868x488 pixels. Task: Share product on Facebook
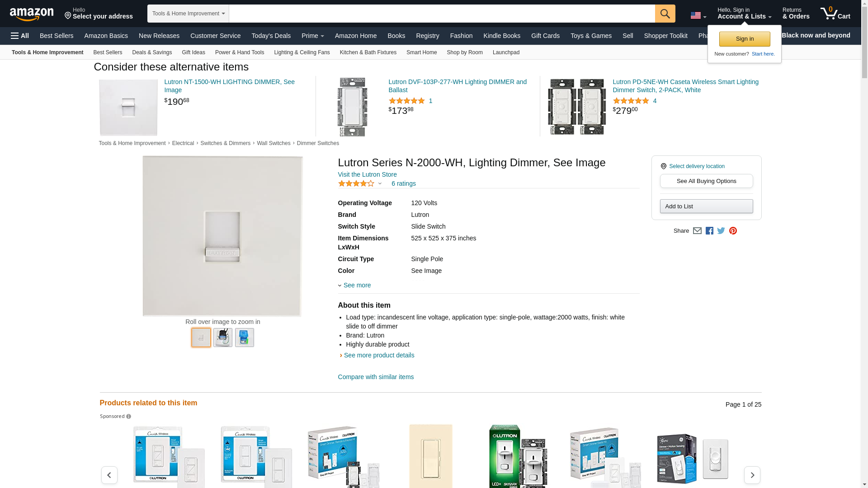pyautogui.click(x=709, y=231)
